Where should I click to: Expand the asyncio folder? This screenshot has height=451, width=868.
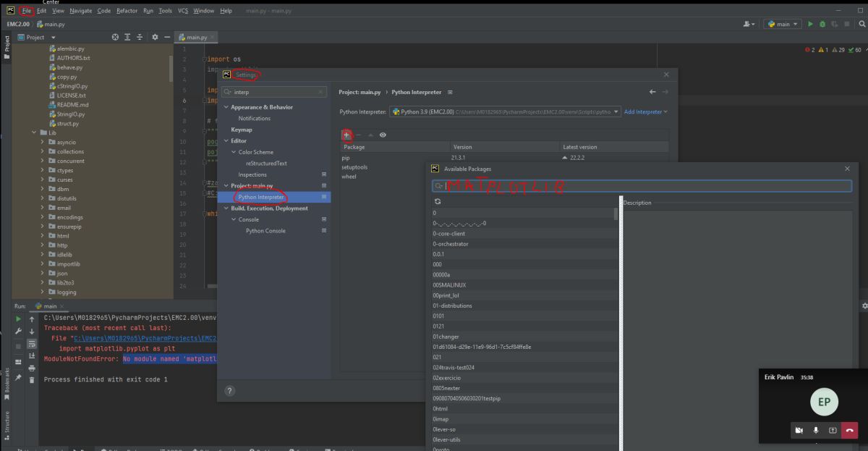coord(43,143)
